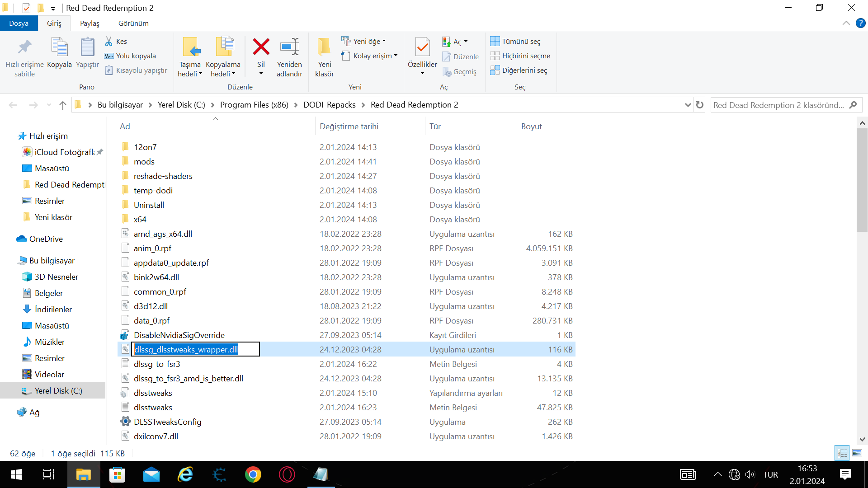Open Özellikler properties icon

(422, 47)
